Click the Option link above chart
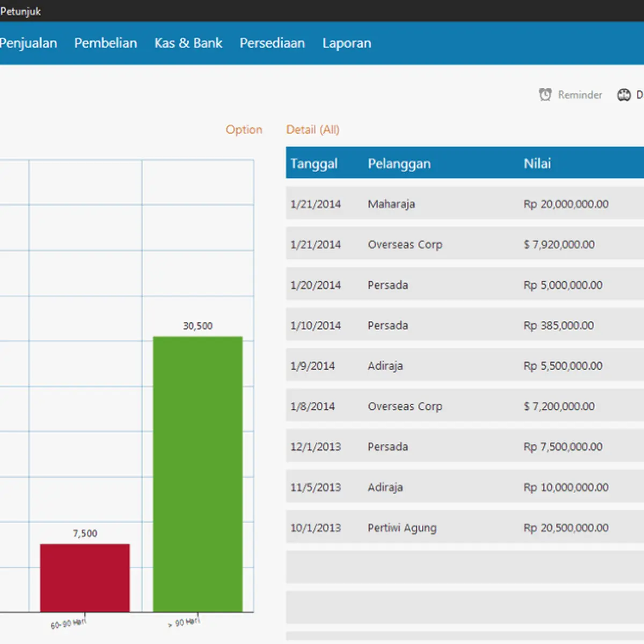Image resolution: width=644 pixels, height=644 pixels. tap(244, 129)
